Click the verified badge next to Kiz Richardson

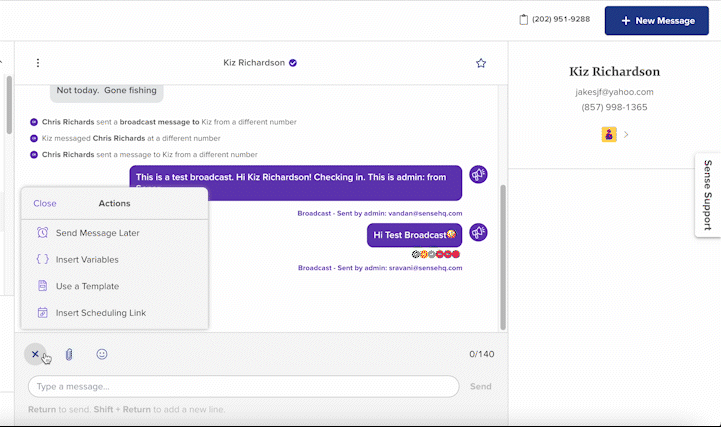click(293, 63)
